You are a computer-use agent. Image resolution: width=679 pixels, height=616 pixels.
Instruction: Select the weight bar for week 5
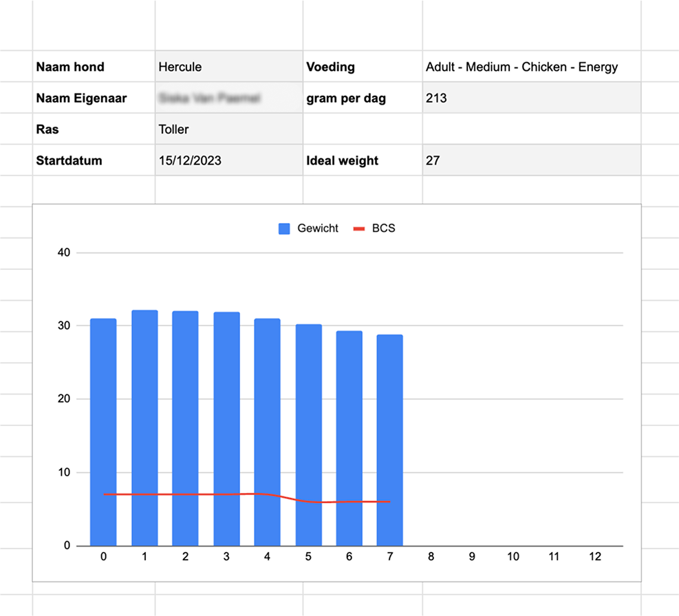(x=309, y=435)
